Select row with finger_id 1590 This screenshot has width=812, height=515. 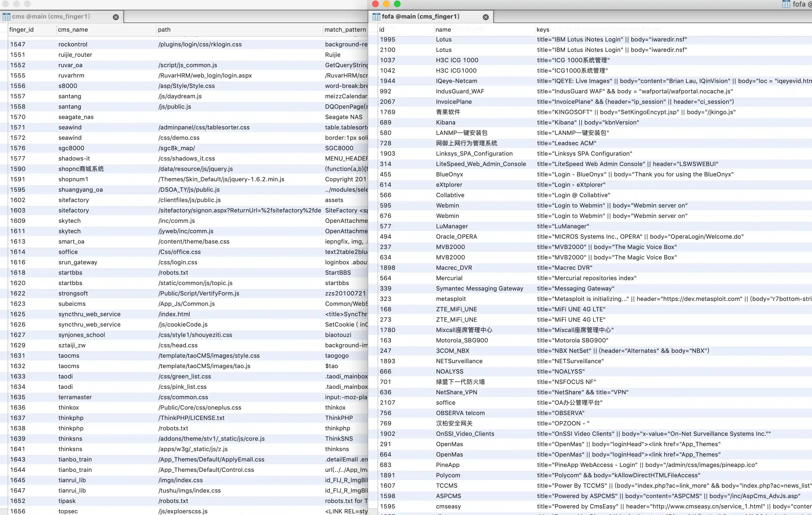pyautogui.click(x=17, y=169)
